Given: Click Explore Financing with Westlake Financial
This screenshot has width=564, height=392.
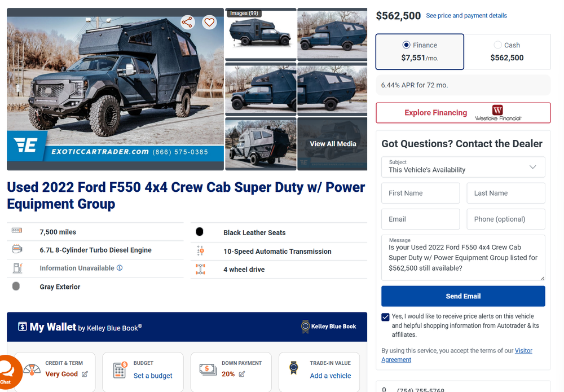Looking at the screenshot, I should coord(463,113).
